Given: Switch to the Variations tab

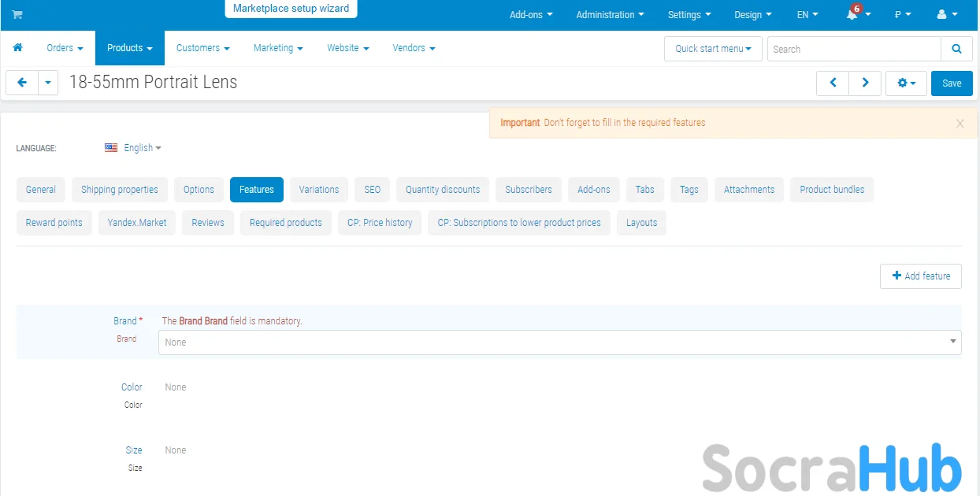Looking at the screenshot, I should 319,190.
